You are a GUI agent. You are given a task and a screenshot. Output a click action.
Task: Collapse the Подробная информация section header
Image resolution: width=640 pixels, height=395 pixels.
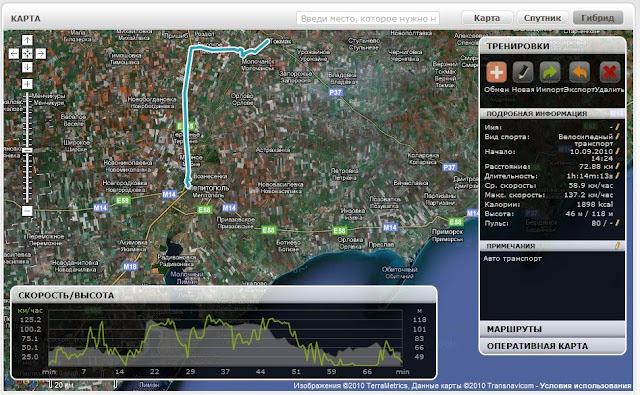[x=552, y=113]
